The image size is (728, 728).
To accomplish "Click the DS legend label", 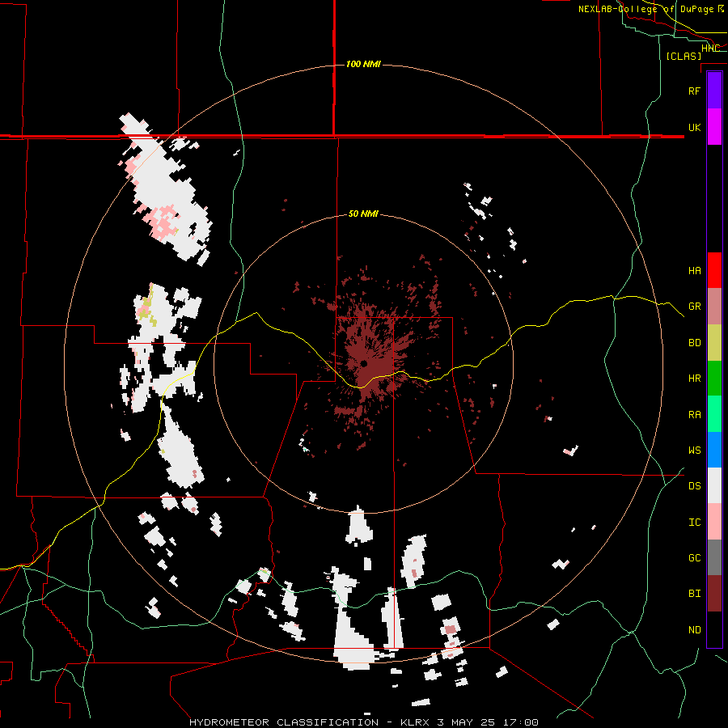I will 694,486.
